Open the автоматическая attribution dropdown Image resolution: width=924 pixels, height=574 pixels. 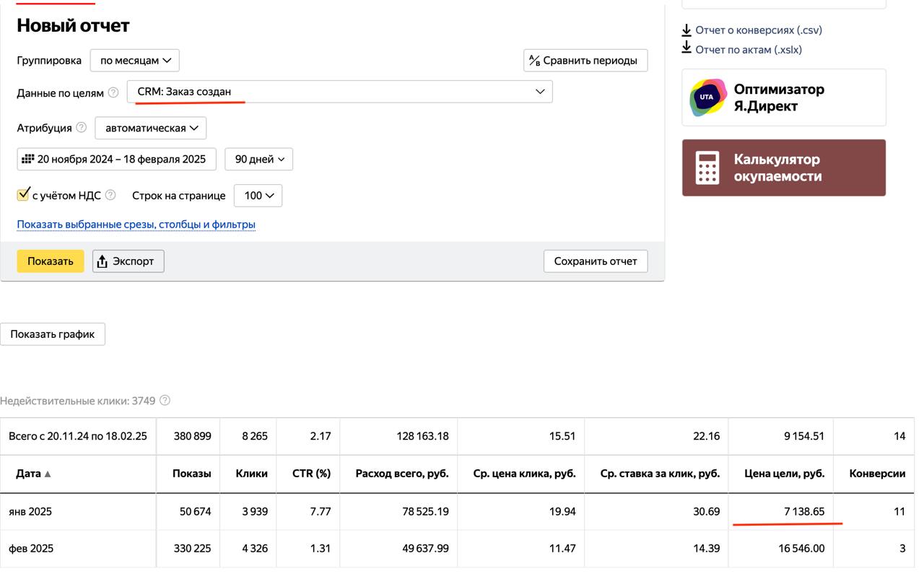click(151, 128)
